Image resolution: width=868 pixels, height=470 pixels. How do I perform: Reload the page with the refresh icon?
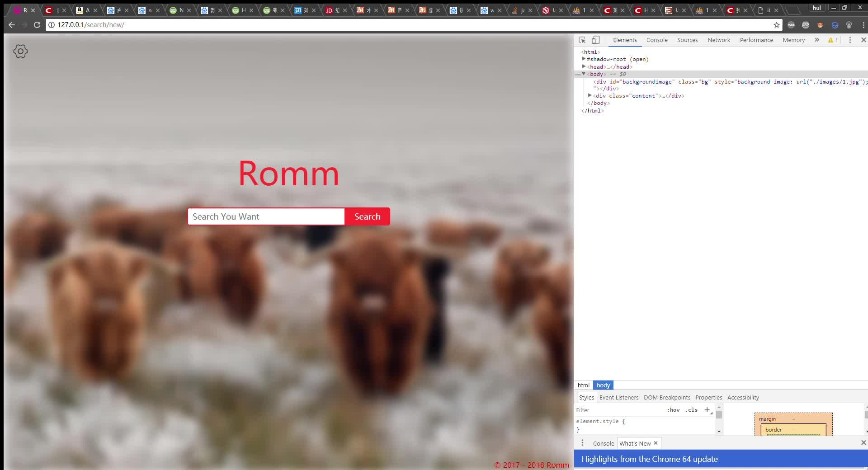(37, 25)
